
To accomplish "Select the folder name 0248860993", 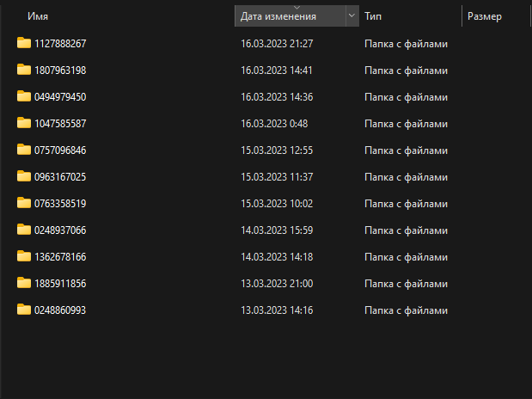I will [x=60, y=310].
